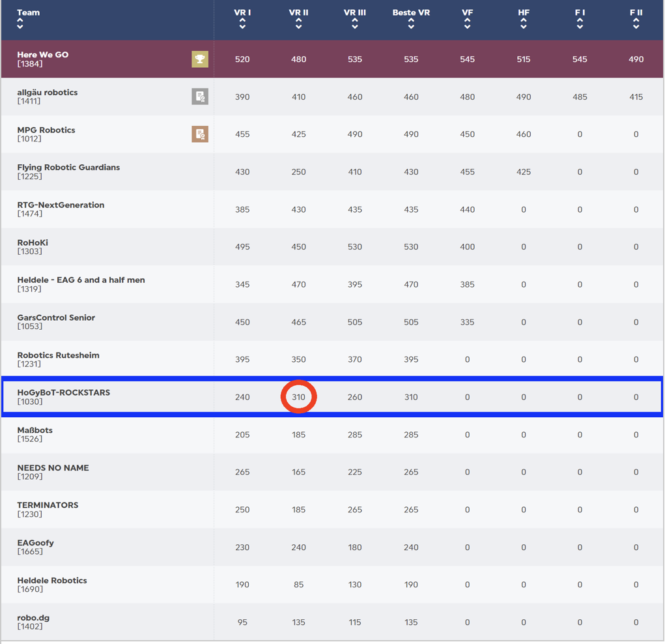Screen dimensions: 667x644
Task: Open the Flying Robotic Guardians team entry
Action: pyautogui.click(x=68, y=168)
